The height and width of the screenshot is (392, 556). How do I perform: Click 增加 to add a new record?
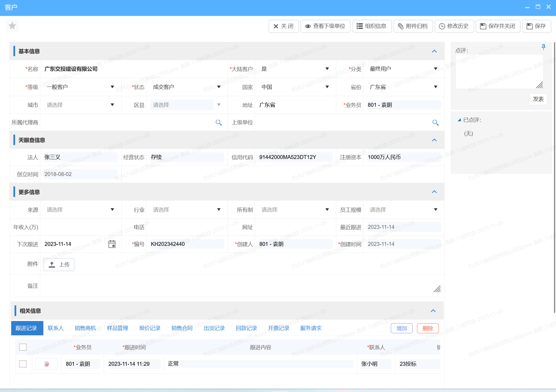point(401,328)
